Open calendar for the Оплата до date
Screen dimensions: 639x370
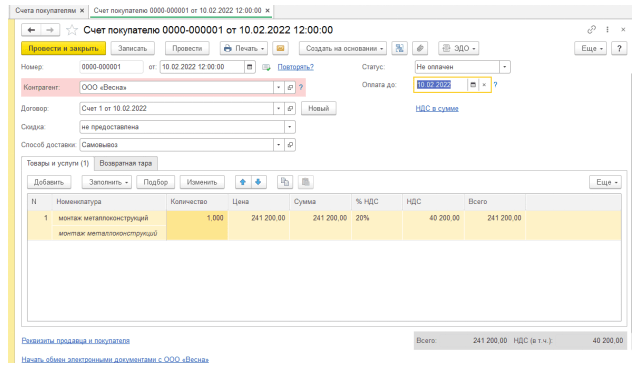tap(473, 85)
